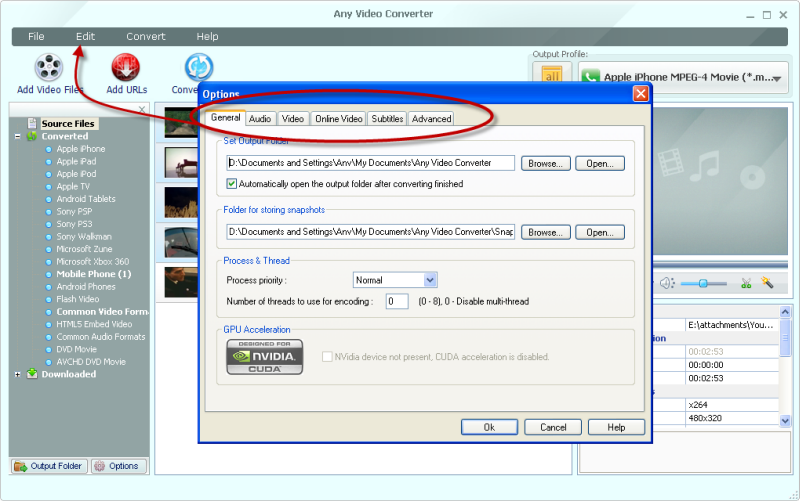
Task: Click the properties panel scroll down arrow
Action: pos(785,421)
